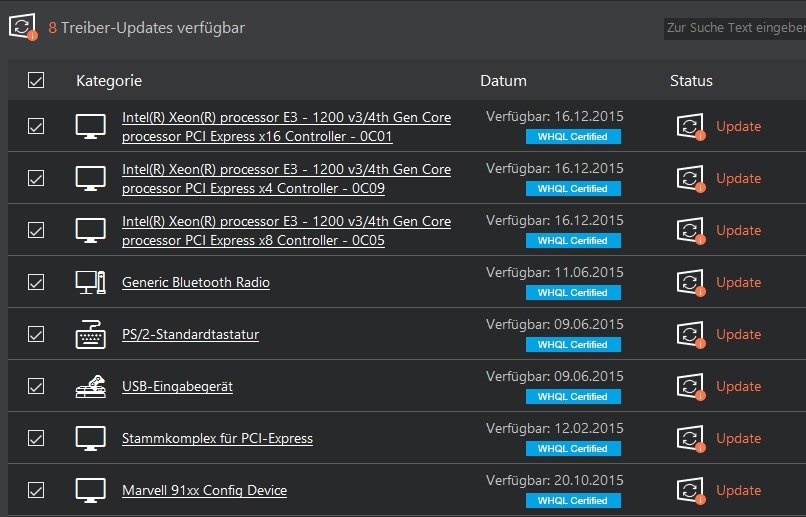This screenshot has height=517, width=806.
Task: Open the Stammkomplex für PCI-Express link
Action: tap(217, 438)
